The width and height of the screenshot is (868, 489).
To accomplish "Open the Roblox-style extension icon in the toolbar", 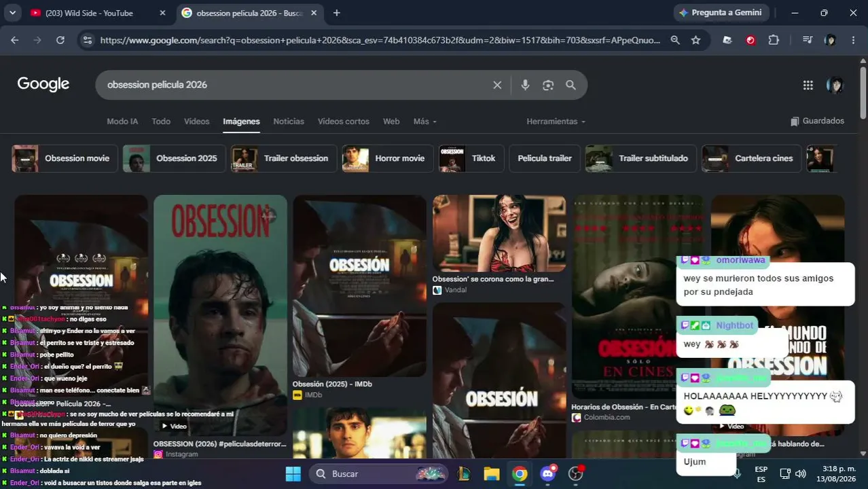I will [727, 40].
